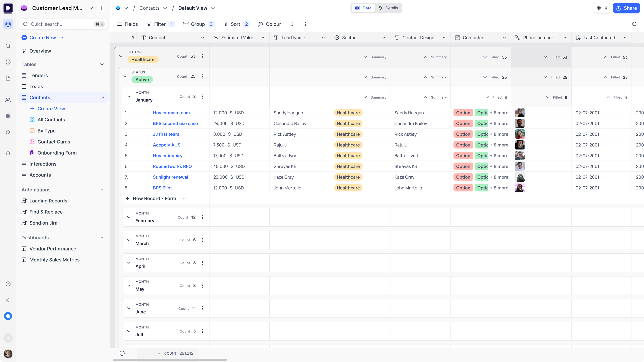This screenshot has width=644, height=362.
Task: Collapse the January month group
Action: 129,97
